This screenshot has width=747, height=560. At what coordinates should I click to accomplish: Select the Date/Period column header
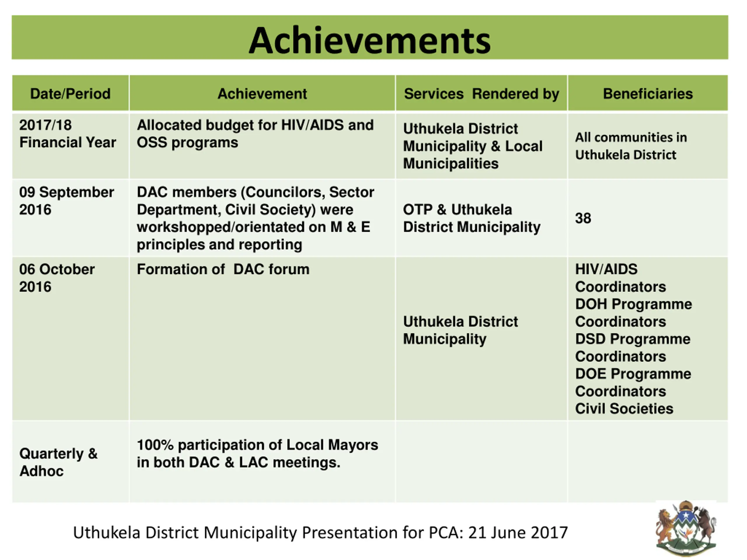pyautogui.click(x=70, y=94)
